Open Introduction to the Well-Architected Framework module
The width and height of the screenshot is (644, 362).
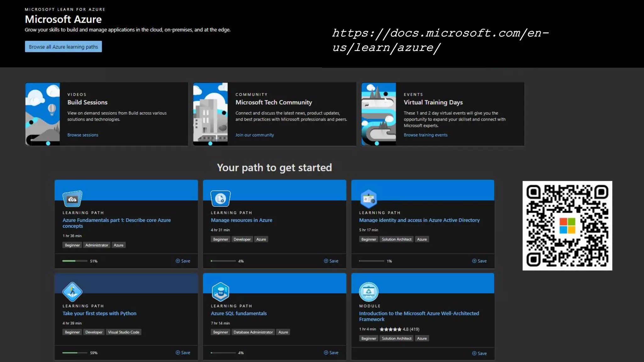click(x=419, y=316)
